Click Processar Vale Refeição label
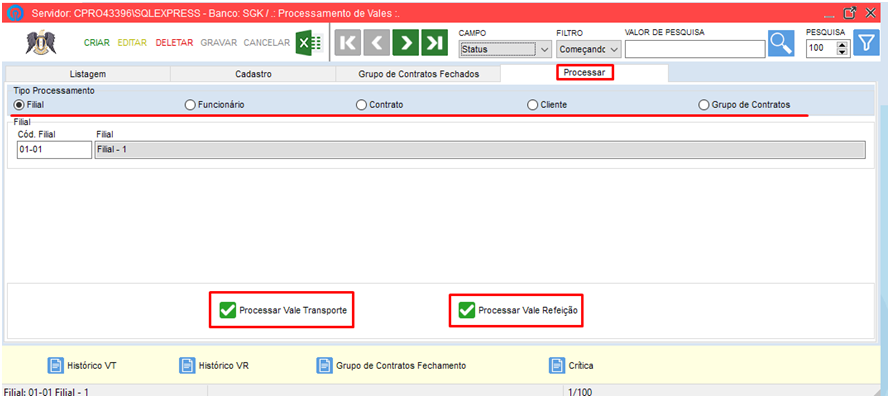890x398 pixels. [x=528, y=311]
